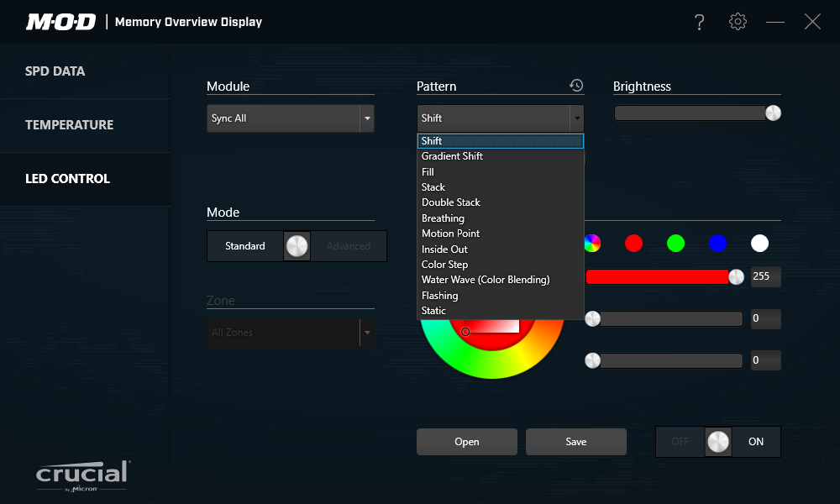Click the Save button
Image resolution: width=840 pixels, height=504 pixels.
click(x=576, y=442)
